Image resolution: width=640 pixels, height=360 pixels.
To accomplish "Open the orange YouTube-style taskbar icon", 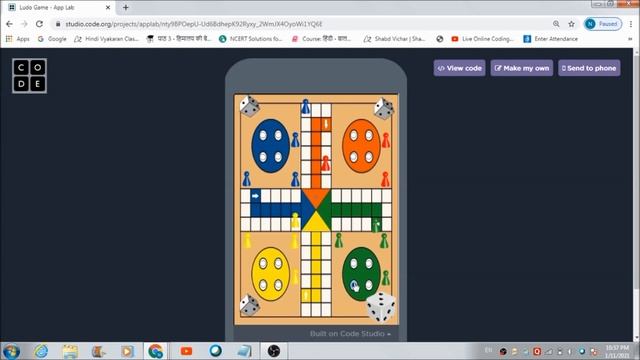I will (x=187, y=351).
